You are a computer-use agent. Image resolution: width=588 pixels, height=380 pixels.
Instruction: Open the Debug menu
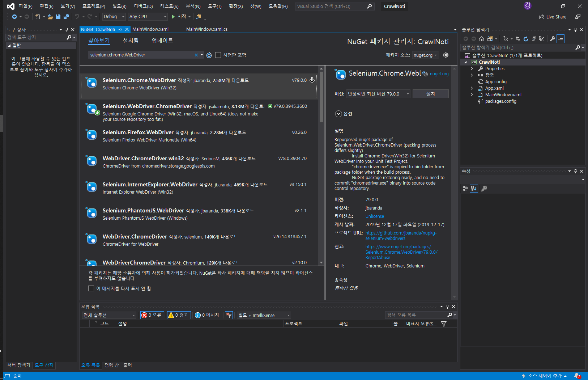[x=143, y=7]
